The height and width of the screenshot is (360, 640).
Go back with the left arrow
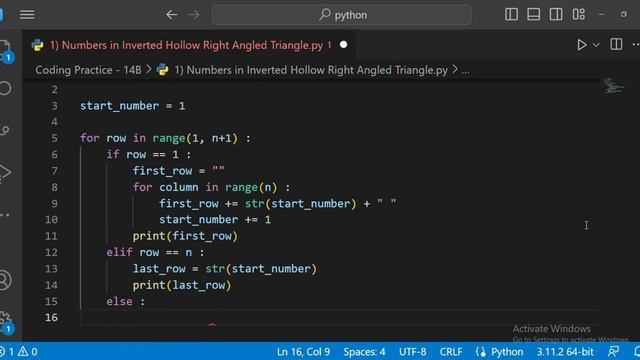172,15
